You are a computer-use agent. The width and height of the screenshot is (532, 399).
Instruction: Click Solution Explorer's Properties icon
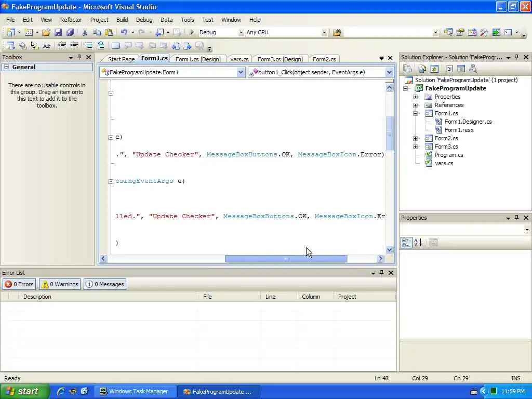[407, 69]
